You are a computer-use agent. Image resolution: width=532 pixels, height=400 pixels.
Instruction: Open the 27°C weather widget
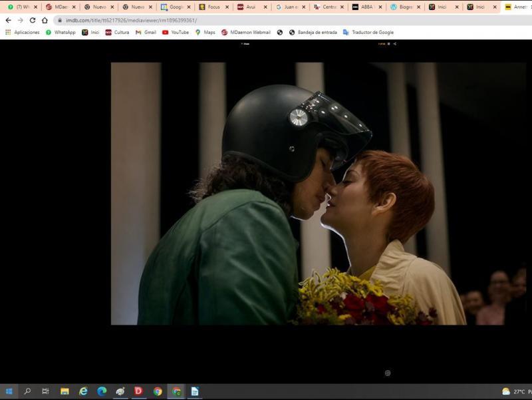tap(517, 391)
